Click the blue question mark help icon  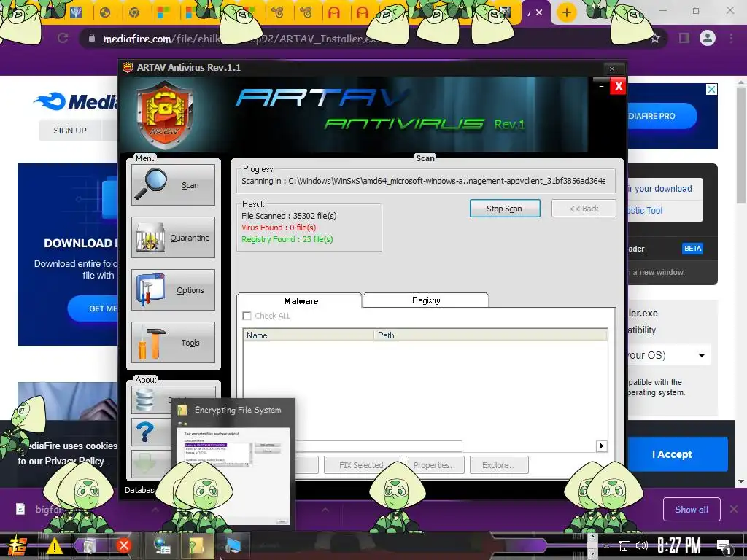pos(145,432)
